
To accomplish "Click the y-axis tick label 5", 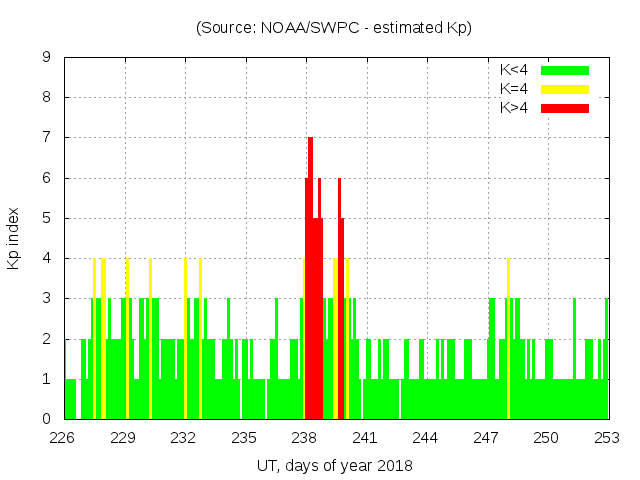I will [47, 218].
